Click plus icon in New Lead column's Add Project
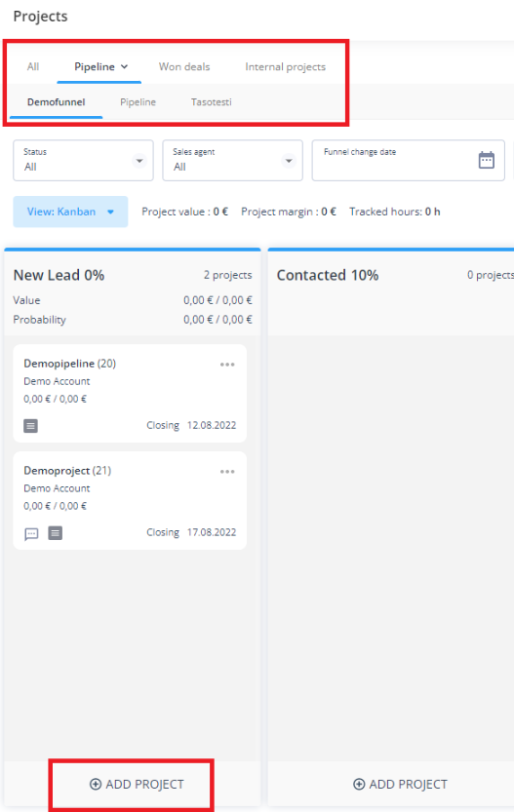This screenshot has width=514, height=812. click(96, 784)
